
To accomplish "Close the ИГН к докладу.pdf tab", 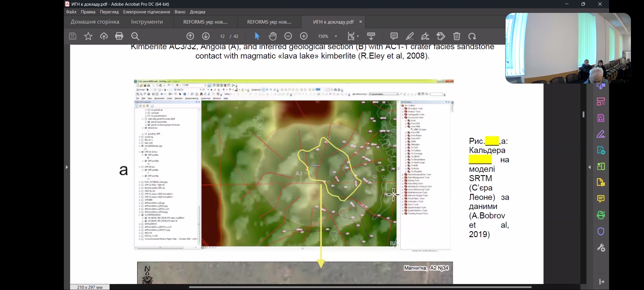I will tap(360, 22).
